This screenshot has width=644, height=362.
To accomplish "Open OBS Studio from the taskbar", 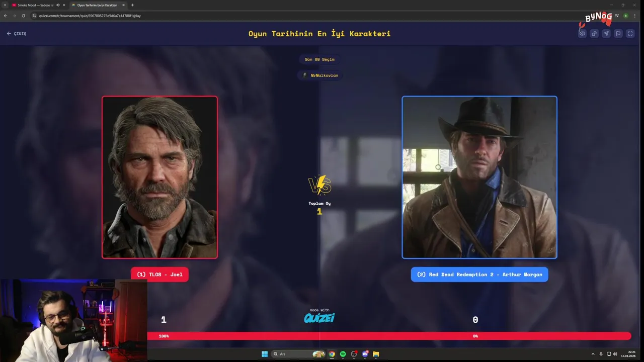I will tap(354, 354).
